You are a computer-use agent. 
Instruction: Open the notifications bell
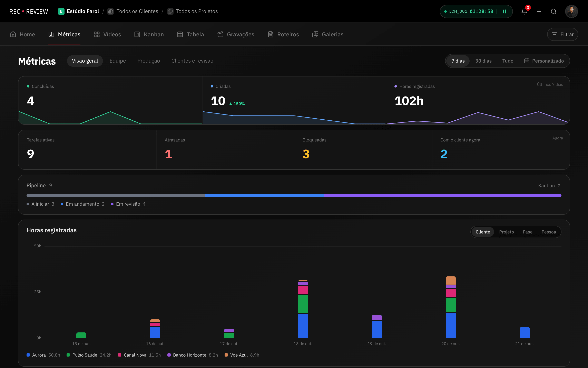click(524, 11)
